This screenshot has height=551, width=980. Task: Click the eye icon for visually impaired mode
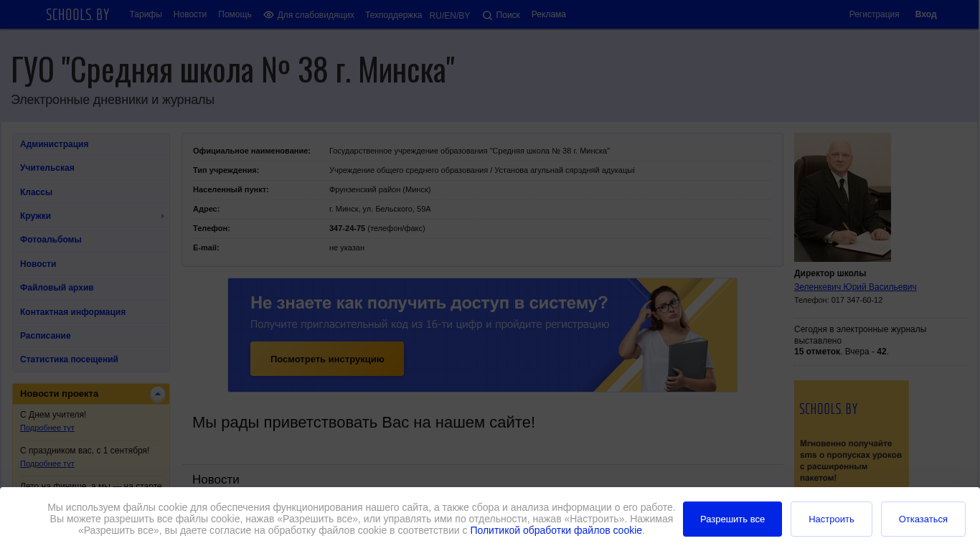click(x=268, y=15)
